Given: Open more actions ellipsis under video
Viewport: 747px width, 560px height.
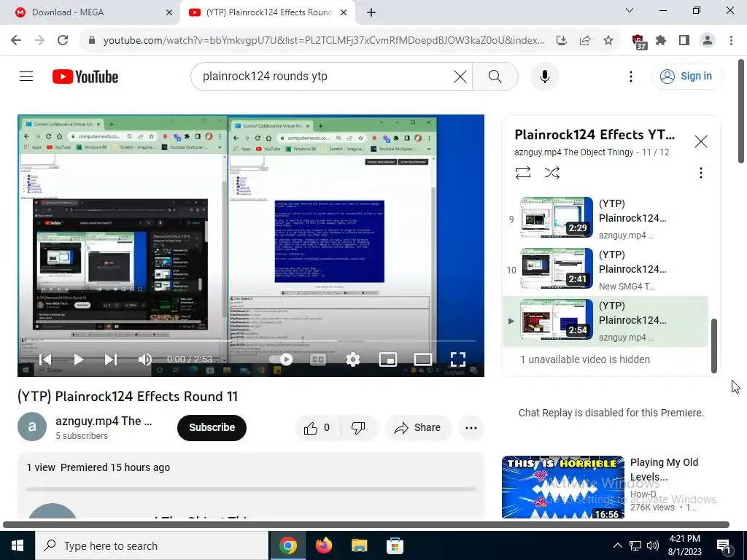Looking at the screenshot, I should [471, 427].
